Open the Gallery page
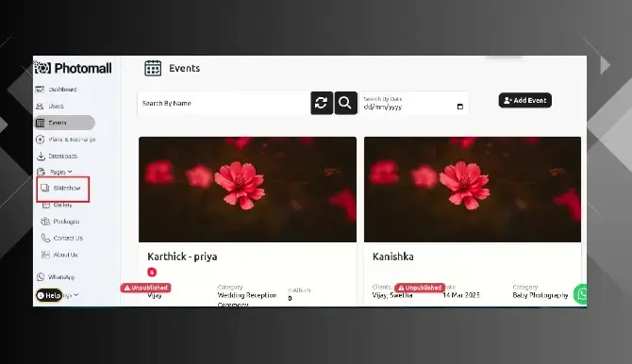Image resolution: width=632 pixels, height=364 pixels. [58, 205]
